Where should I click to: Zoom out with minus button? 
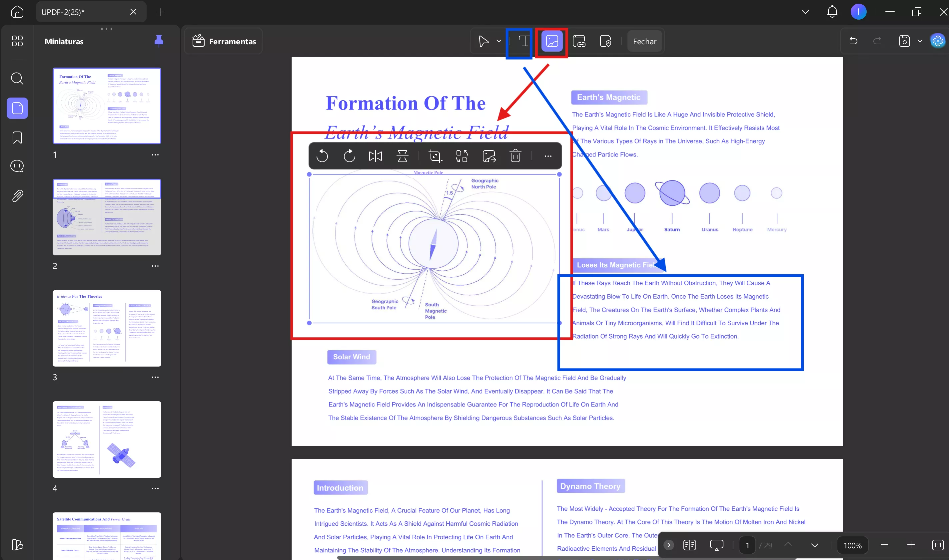(884, 545)
